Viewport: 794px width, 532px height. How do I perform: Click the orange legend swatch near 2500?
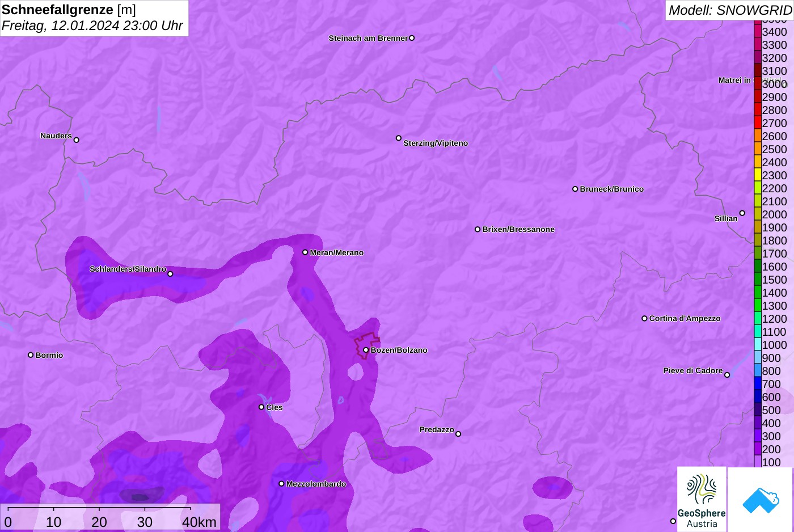coord(758,149)
